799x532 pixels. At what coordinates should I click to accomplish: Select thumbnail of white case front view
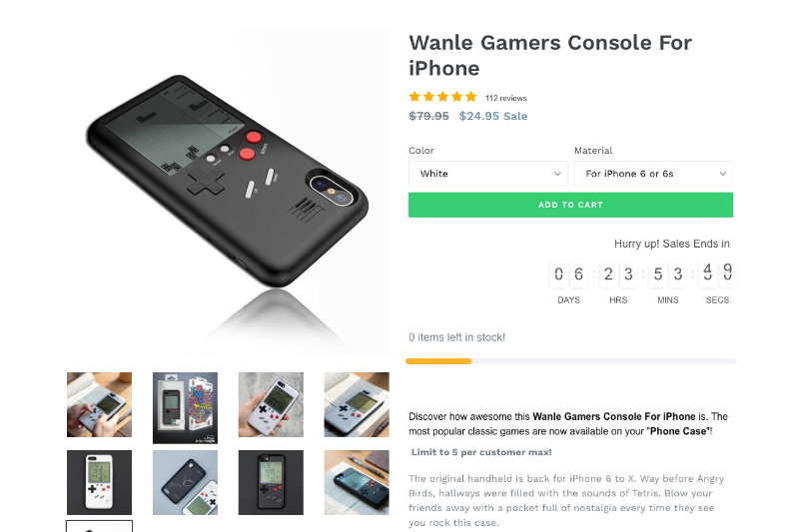click(99, 482)
